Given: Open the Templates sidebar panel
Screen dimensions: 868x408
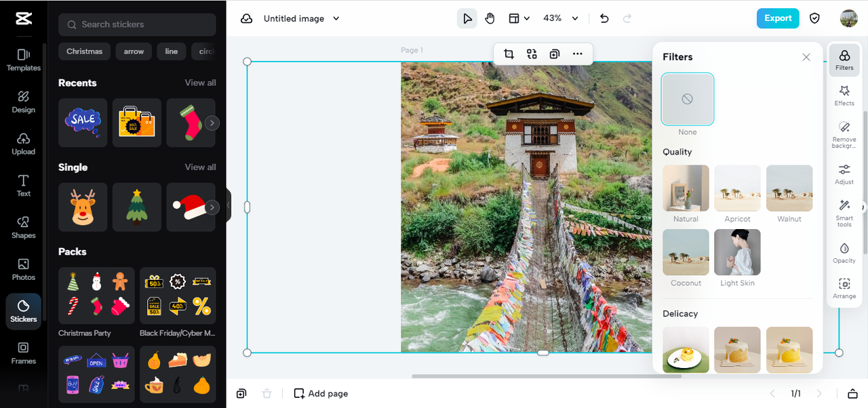Looking at the screenshot, I should (23, 60).
